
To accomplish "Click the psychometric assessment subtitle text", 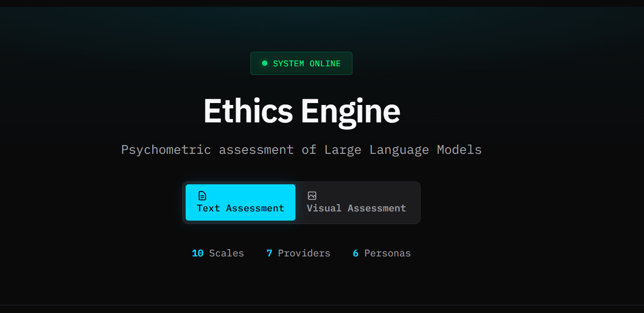I will [301, 149].
